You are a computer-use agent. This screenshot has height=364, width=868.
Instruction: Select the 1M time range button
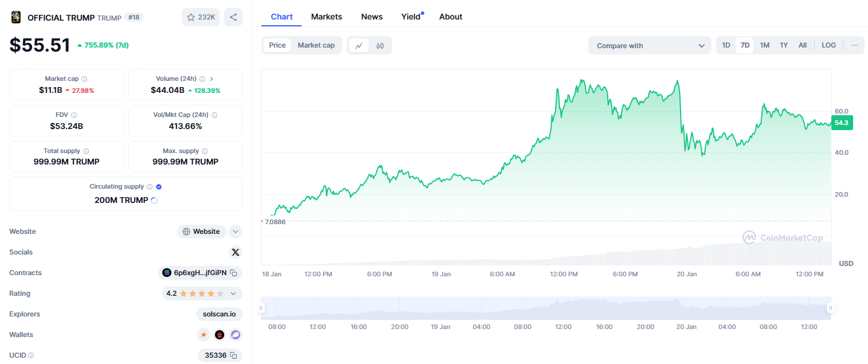point(764,45)
